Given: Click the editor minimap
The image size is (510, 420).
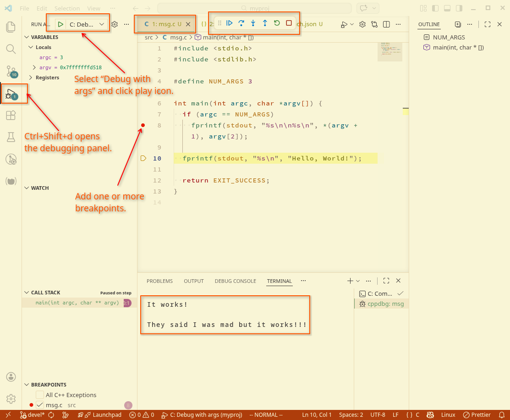Looking at the screenshot, I should coord(390,52).
